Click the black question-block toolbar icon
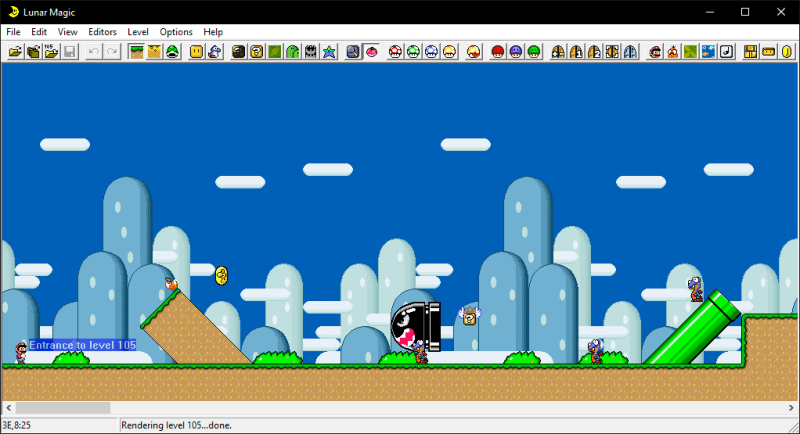800x434 pixels. pos(239,52)
